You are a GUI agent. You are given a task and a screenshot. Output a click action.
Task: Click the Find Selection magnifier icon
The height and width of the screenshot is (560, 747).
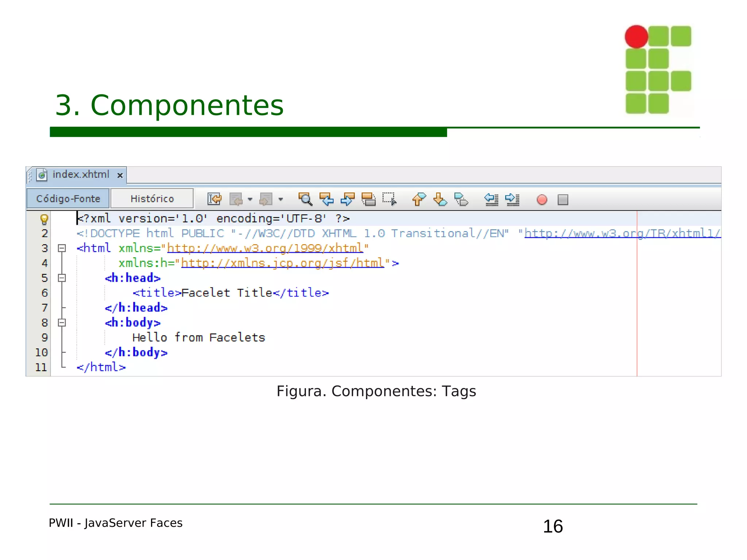(305, 199)
